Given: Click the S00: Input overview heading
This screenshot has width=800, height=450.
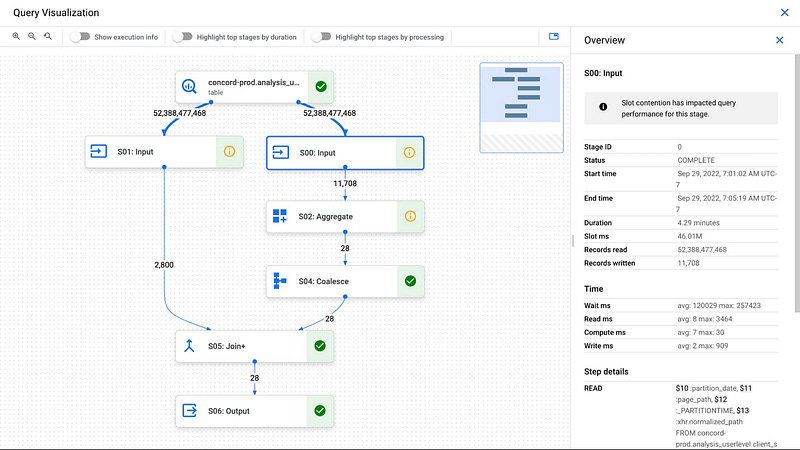Looking at the screenshot, I should click(603, 73).
